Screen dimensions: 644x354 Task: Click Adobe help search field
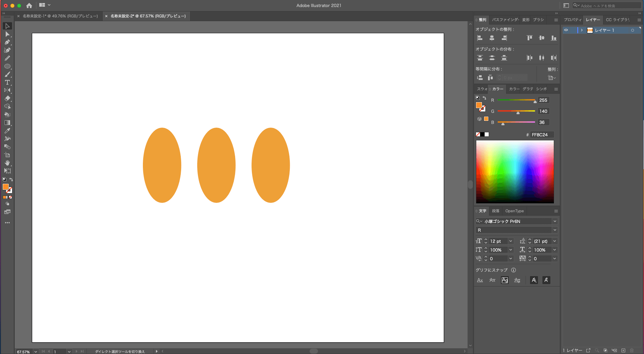click(606, 6)
